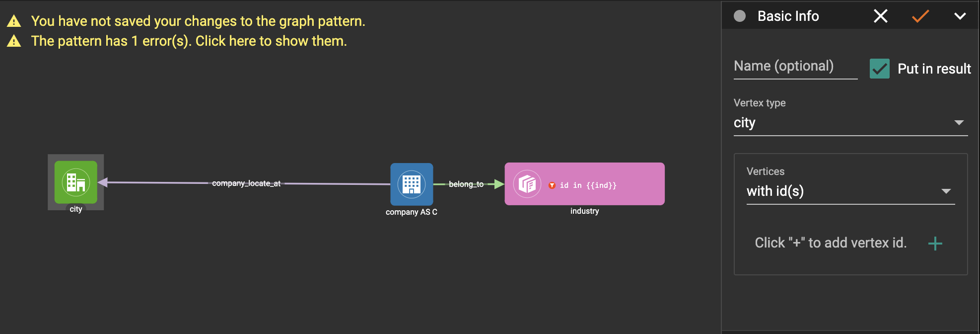Screen dimensions: 980x334
Task: Click the red filter icon on industry node
Action: 552,185
